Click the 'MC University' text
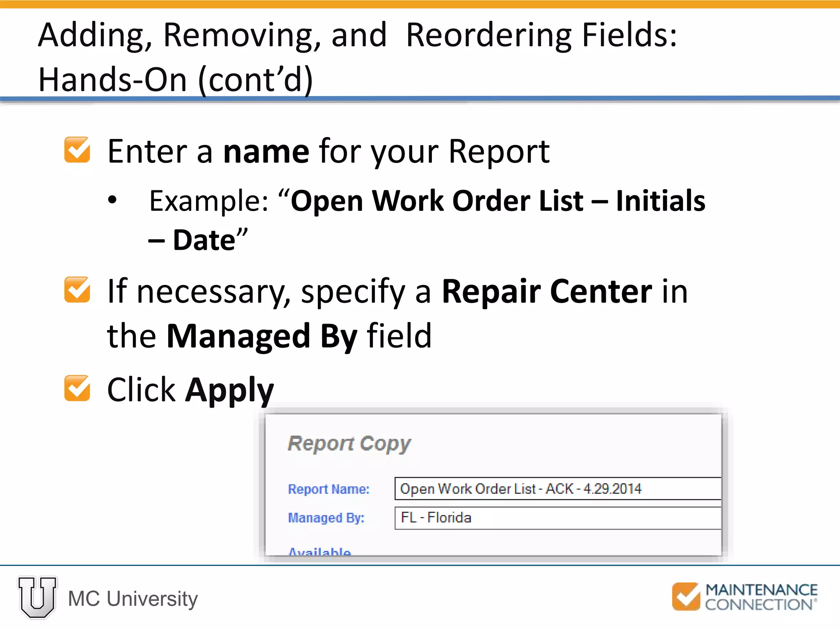Viewport: 840px width, 630px height. [133, 599]
